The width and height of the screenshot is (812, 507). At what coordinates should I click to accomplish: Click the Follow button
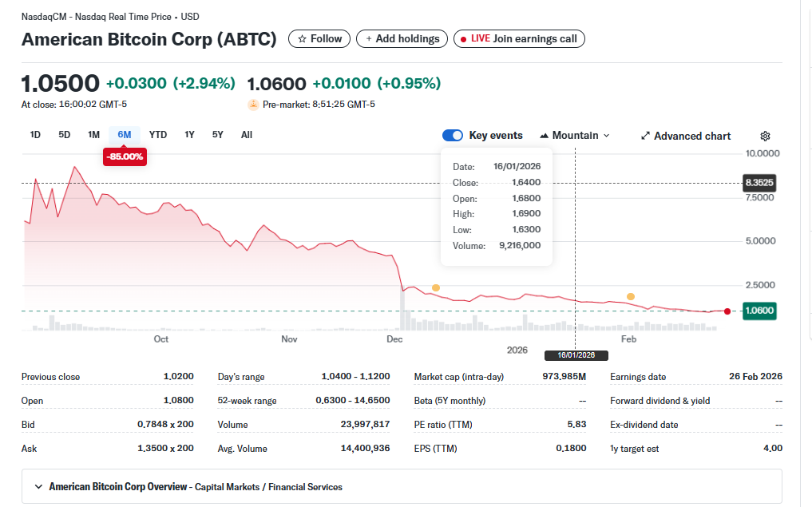pos(319,38)
